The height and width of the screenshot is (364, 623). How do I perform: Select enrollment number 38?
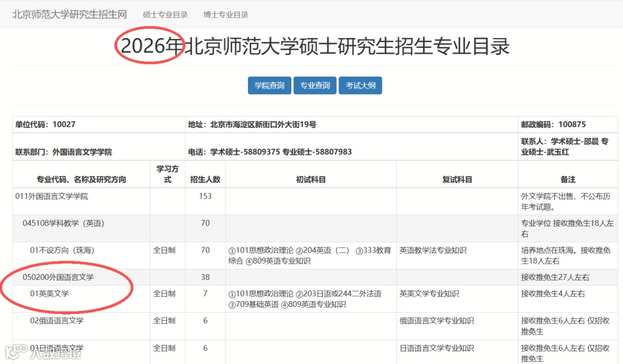point(205,277)
